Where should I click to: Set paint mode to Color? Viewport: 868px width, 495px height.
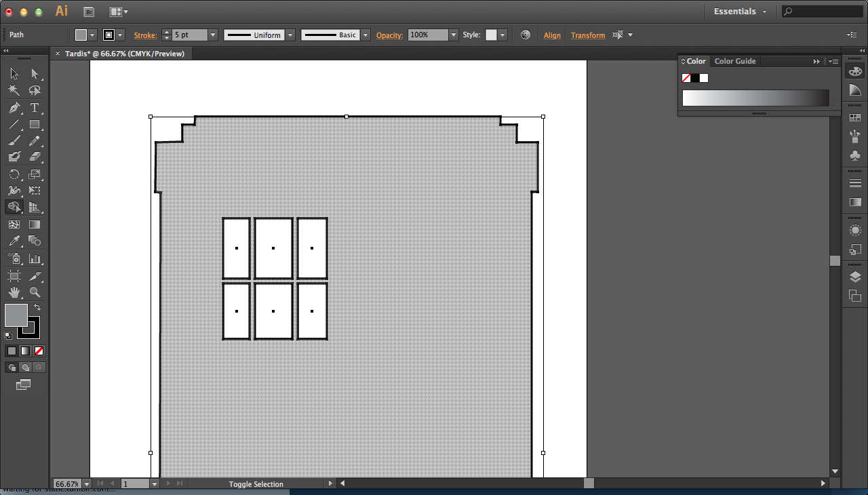pos(12,351)
